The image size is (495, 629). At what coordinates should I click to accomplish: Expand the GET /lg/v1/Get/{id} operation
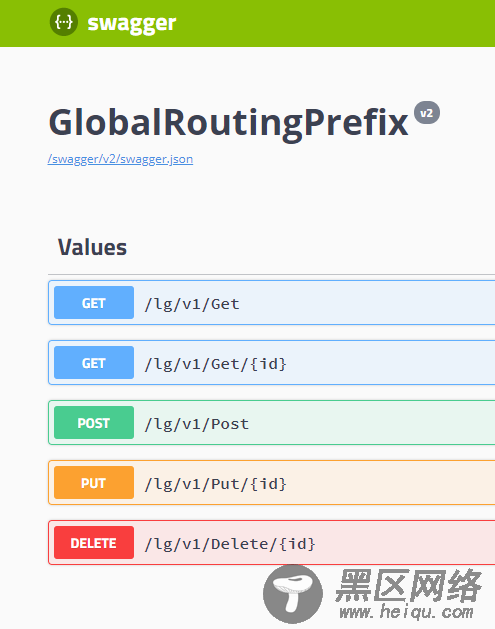(x=272, y=363)
